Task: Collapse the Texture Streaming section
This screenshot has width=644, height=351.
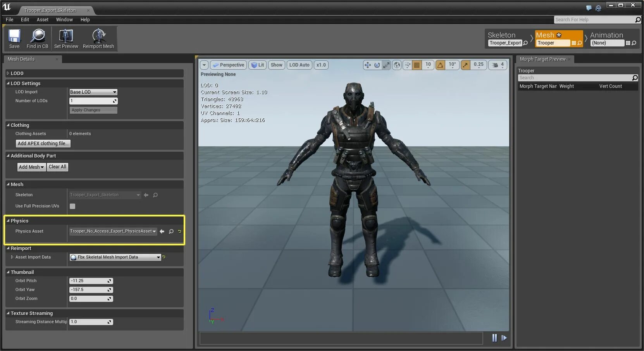Action: tap(8, 313)
